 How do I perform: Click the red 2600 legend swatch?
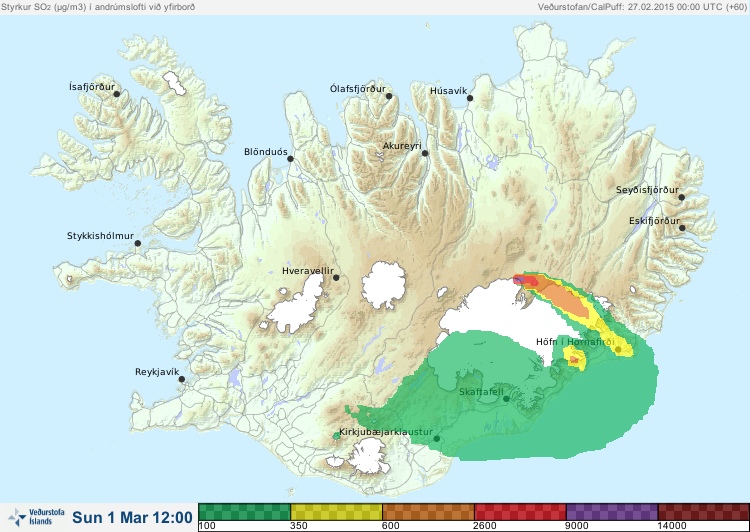pyautogui.click(x=520, y=512)
